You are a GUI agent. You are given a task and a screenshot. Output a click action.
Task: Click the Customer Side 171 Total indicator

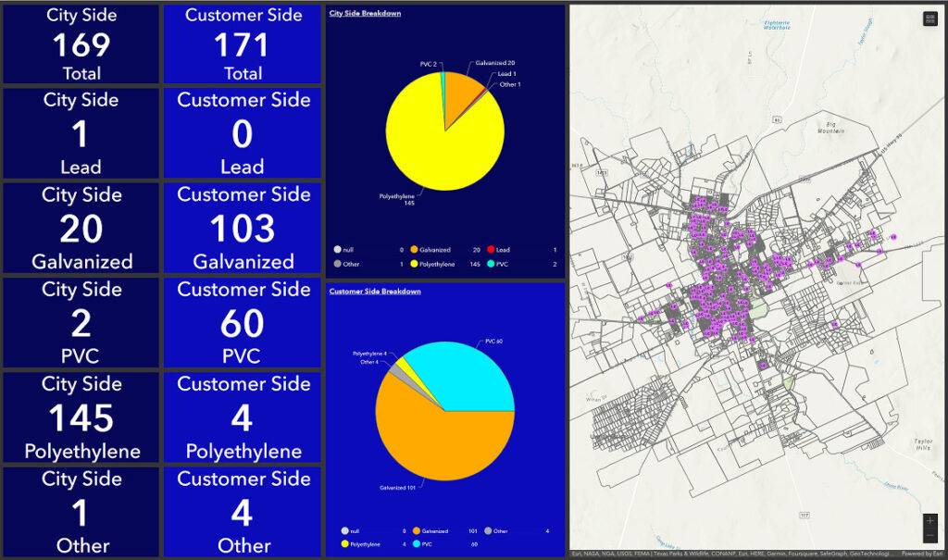point(243,44)
